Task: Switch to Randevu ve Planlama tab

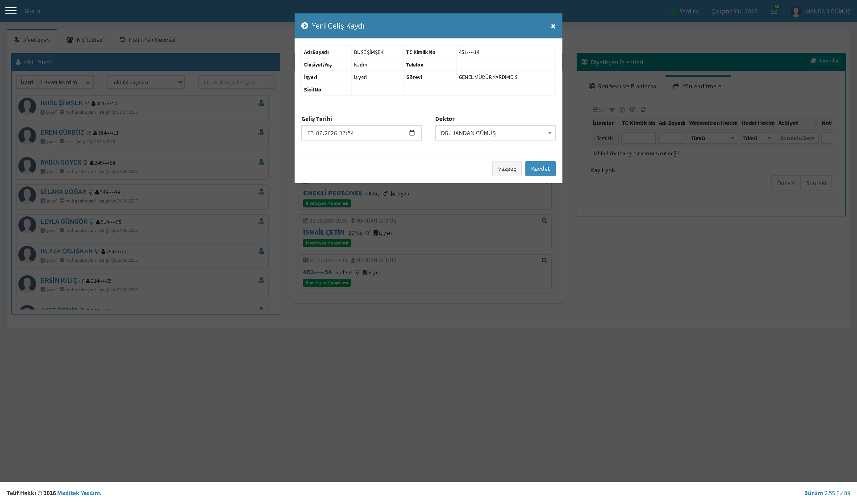Action: (x=622, y=86)
